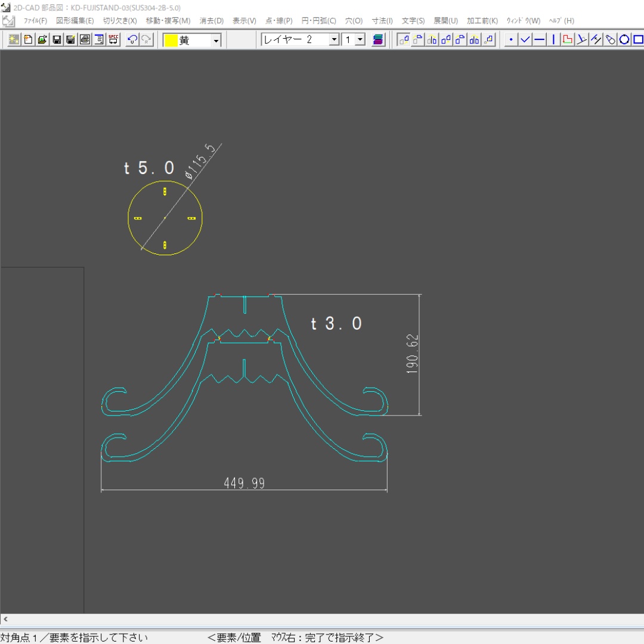This screenshot has width=644, height=644.
Task: Open the ウィンドウ(W) menu
Action: (x=524, y=20)
